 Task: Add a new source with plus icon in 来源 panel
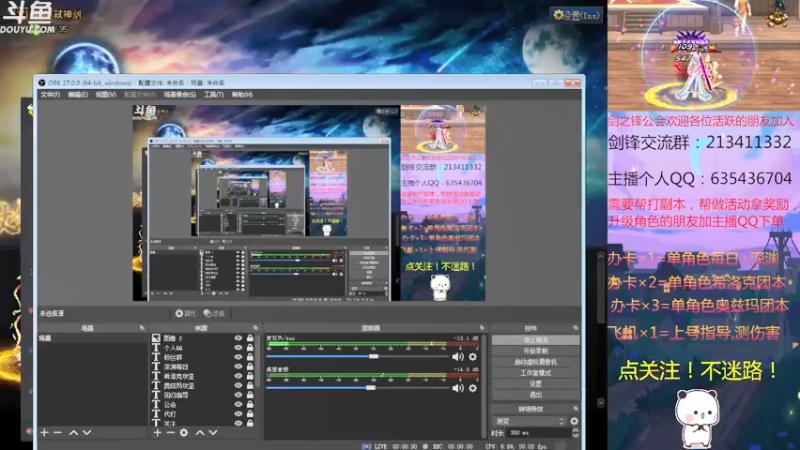click(x=157, y=433)
